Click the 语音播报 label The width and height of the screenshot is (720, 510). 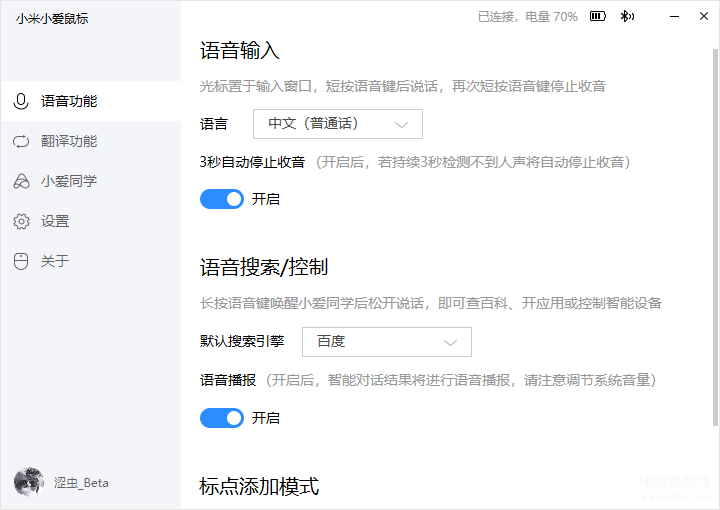[x=228, y=380]
